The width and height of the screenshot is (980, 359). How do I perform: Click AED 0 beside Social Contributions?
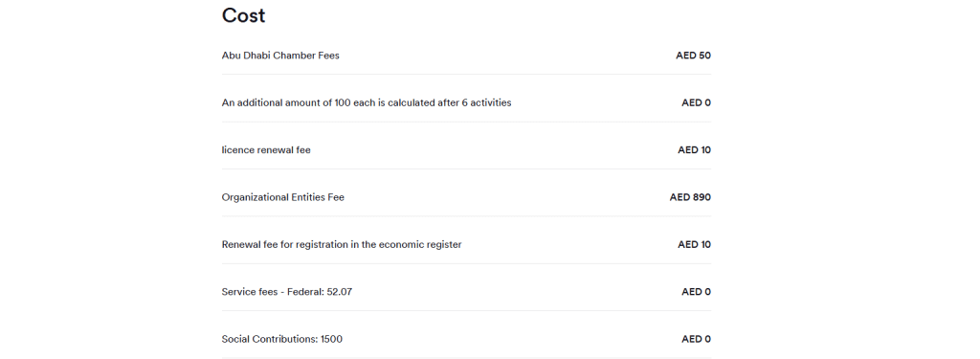coord(697,339)
